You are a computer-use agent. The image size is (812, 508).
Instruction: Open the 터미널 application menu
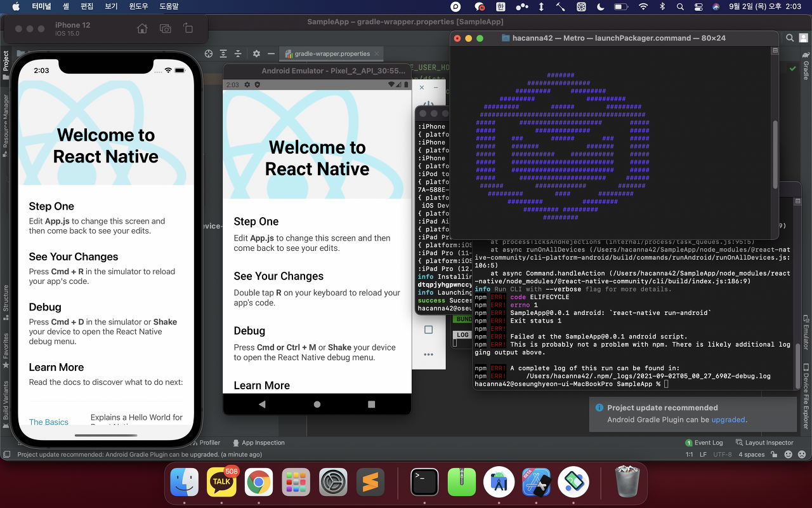(x=42, y=6)
